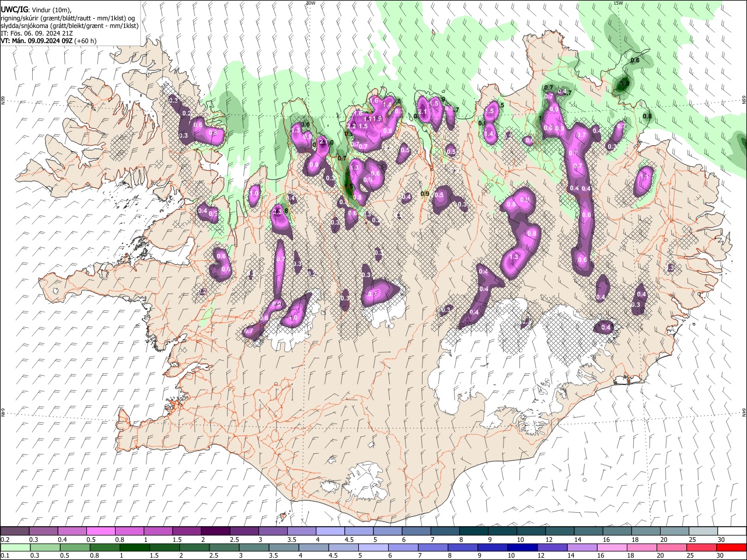Click the '66N' latitude label on right edge
This screenshot has width=747, height=560.
click(744, 100)
